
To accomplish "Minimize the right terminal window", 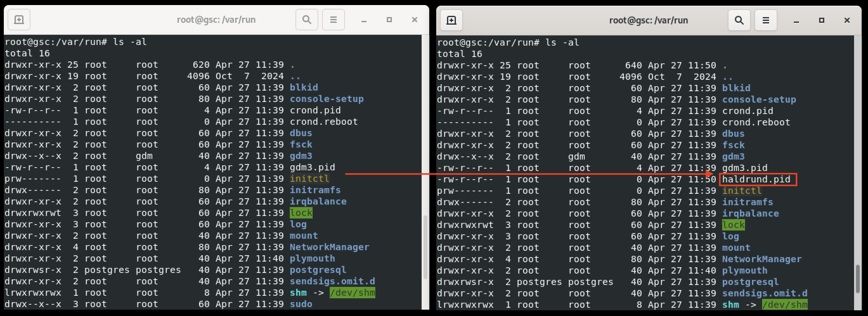I will coord(796,21).
